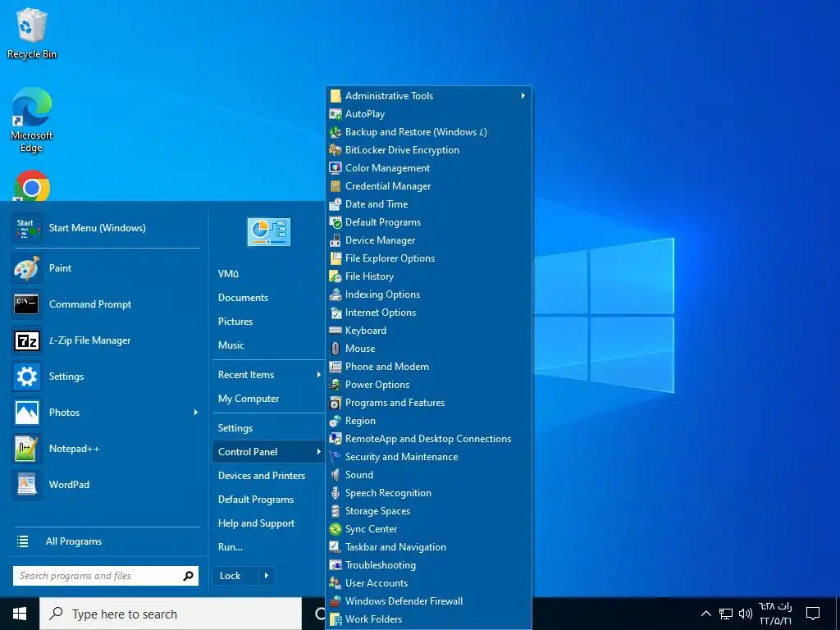Open the taskbar volume icon

[745, 614]
